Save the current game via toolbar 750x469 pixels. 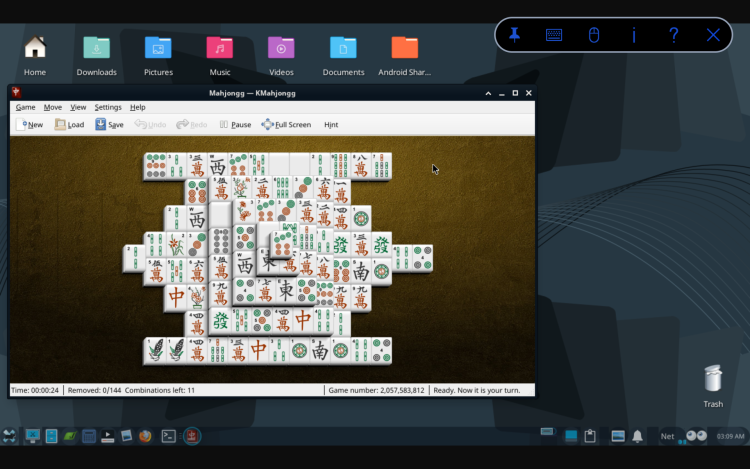(110, 125)
